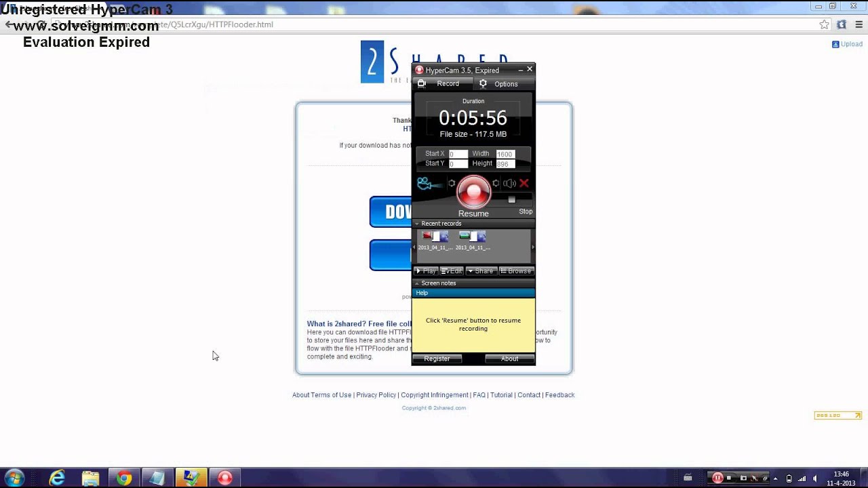
Task: Click the red Resume recording button
Action: (x=473, y=192)
